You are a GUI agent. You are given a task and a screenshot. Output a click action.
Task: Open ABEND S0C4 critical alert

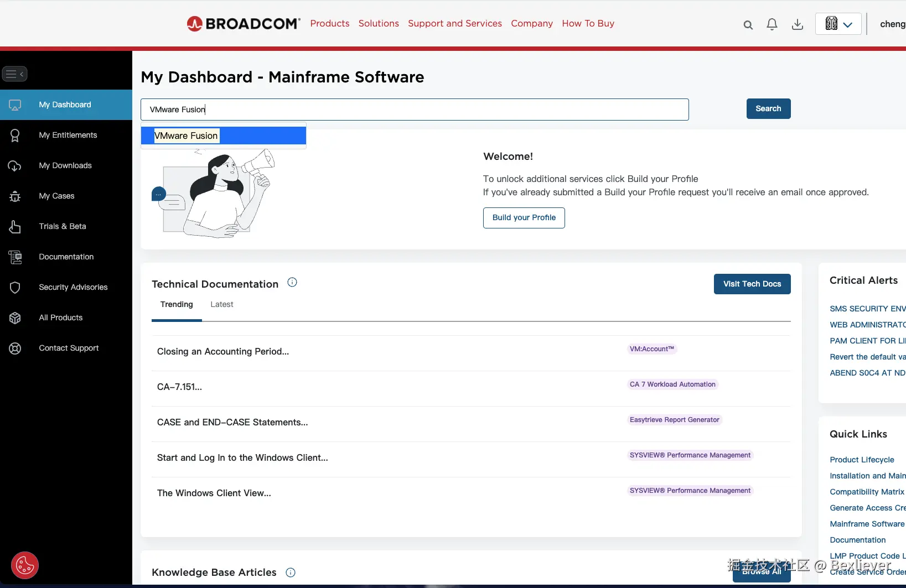(867, 373)
